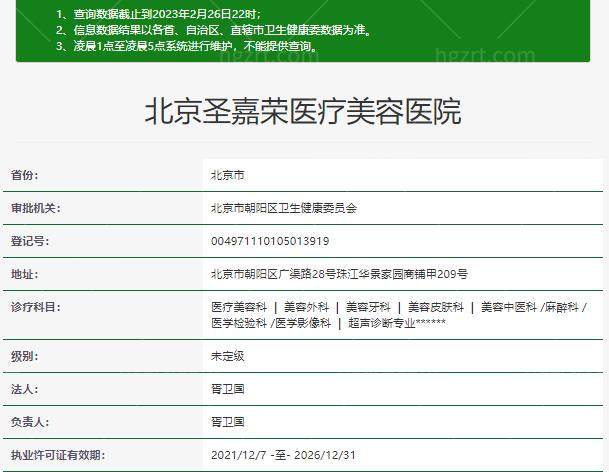This screenshot has width=609, height=472.
Task: Select the address 广渠路28号珠江华景家园
Action: click(339, 274)
